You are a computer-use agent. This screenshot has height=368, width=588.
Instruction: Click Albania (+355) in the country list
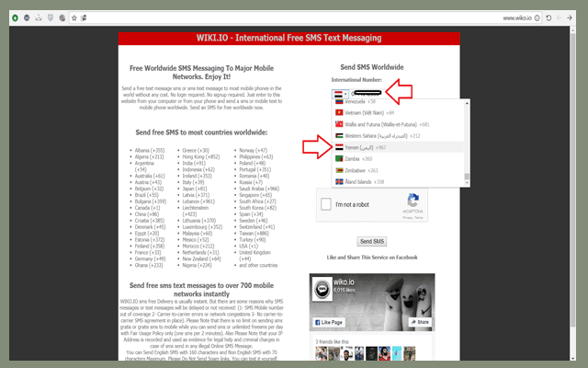tap(150, 150)
